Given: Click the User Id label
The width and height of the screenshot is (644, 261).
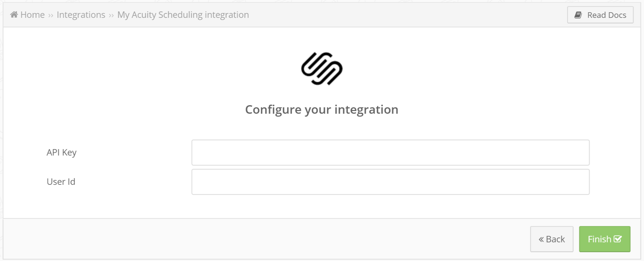Looking at the screenshot, I should click(x=61, y=182).
